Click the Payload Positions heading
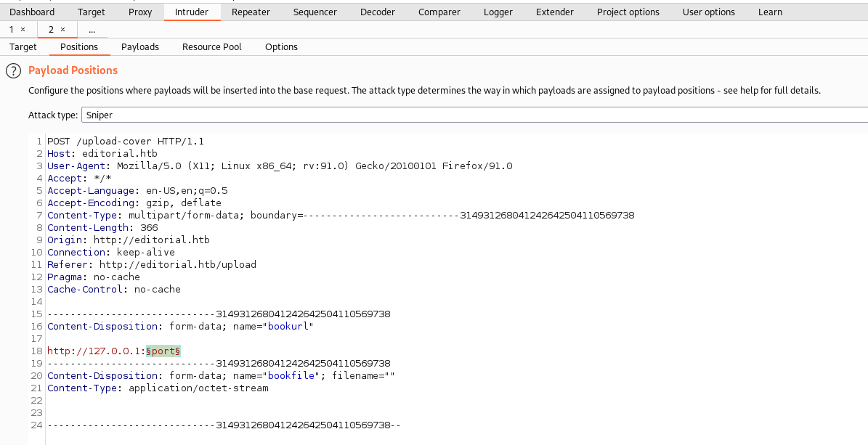 click(73, 70)
